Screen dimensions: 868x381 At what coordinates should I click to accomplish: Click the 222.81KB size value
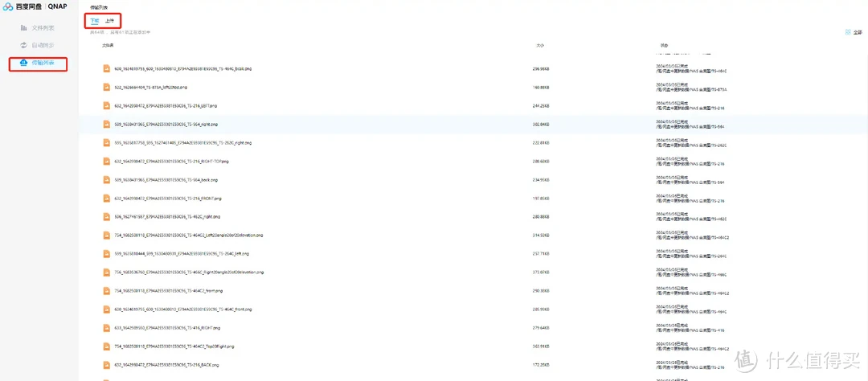pos(540,143)
